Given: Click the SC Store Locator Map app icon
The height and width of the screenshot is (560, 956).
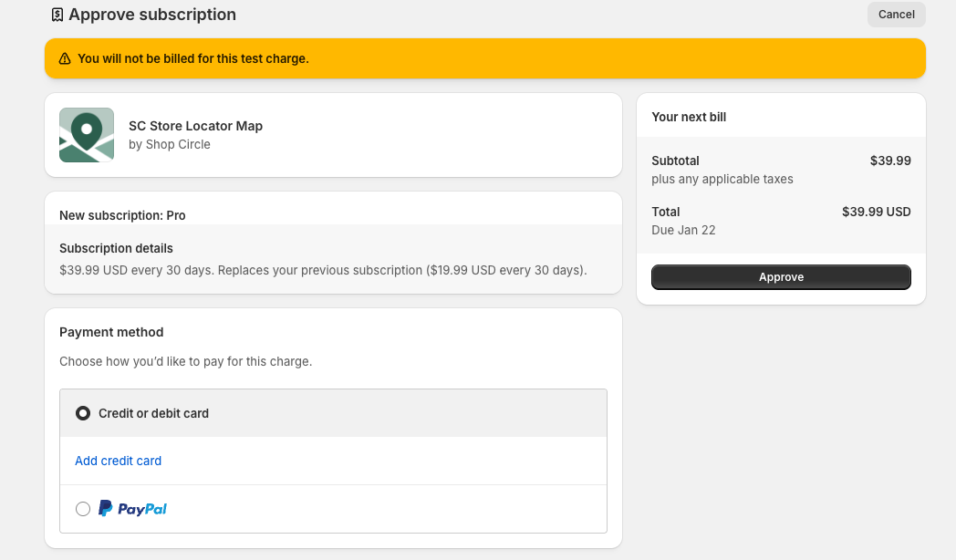Looking at the screenshot, I should (87, 135).
